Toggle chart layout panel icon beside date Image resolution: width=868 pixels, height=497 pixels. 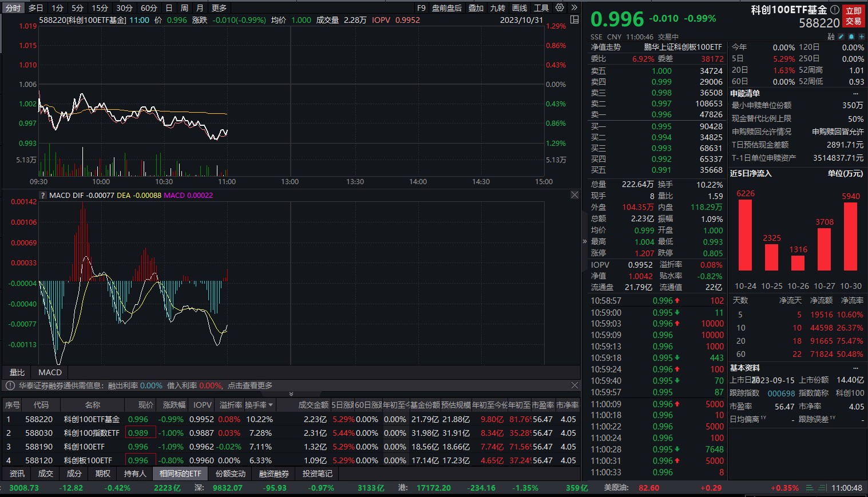point(574,19)
